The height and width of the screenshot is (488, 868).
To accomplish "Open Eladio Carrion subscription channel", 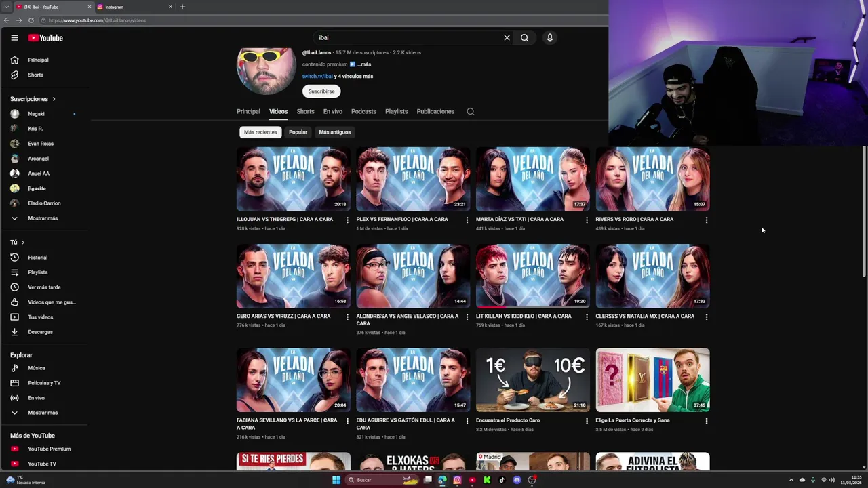I will [44, 203].
